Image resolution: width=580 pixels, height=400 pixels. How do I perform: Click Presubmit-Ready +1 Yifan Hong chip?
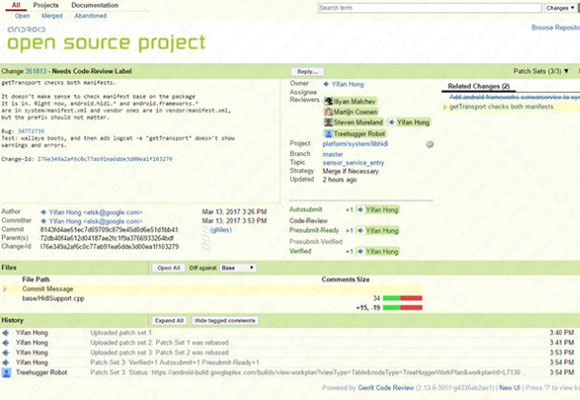pos(377,231)
